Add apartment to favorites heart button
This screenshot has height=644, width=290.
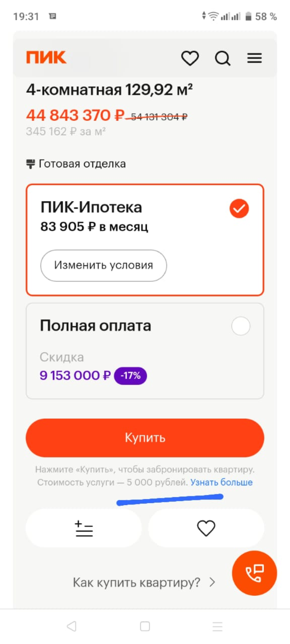coord(206,528)
